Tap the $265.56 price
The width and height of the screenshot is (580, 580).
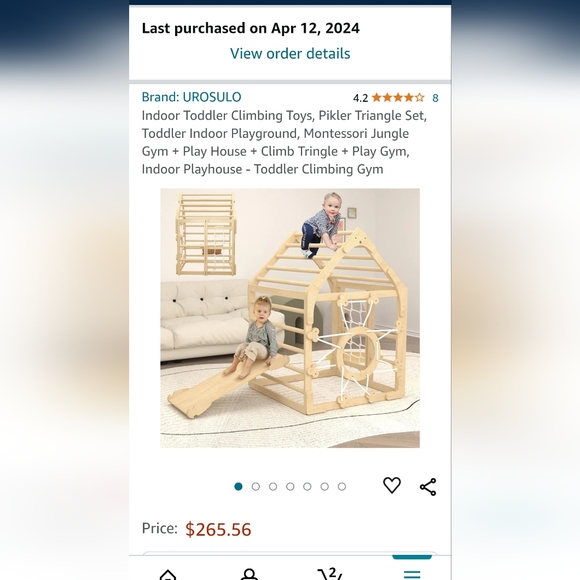click(218, 529)
